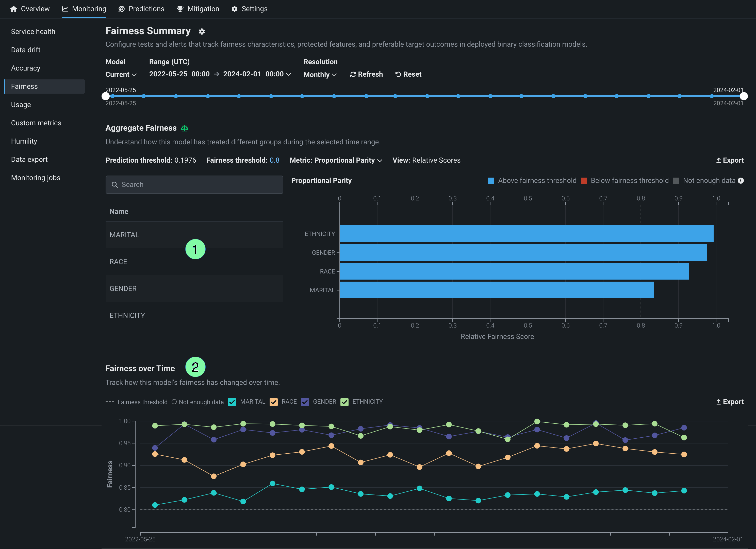Open the Metric Proportional Parity dropdown
Screen dimensions: 756x549
336,160
